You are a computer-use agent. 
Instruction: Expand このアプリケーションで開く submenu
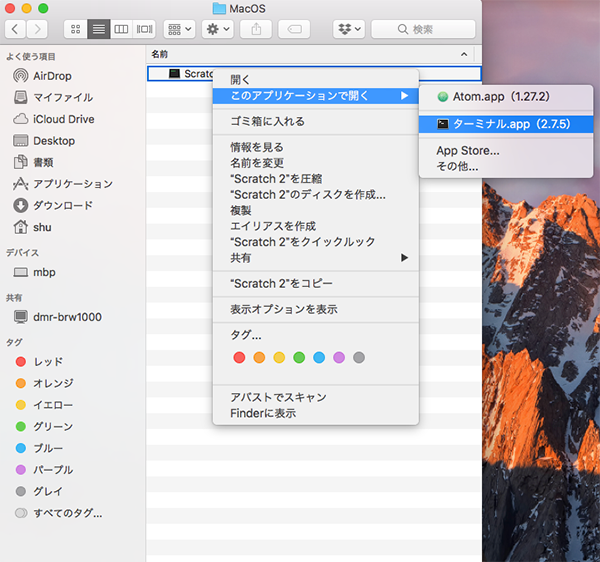[316, 96]
